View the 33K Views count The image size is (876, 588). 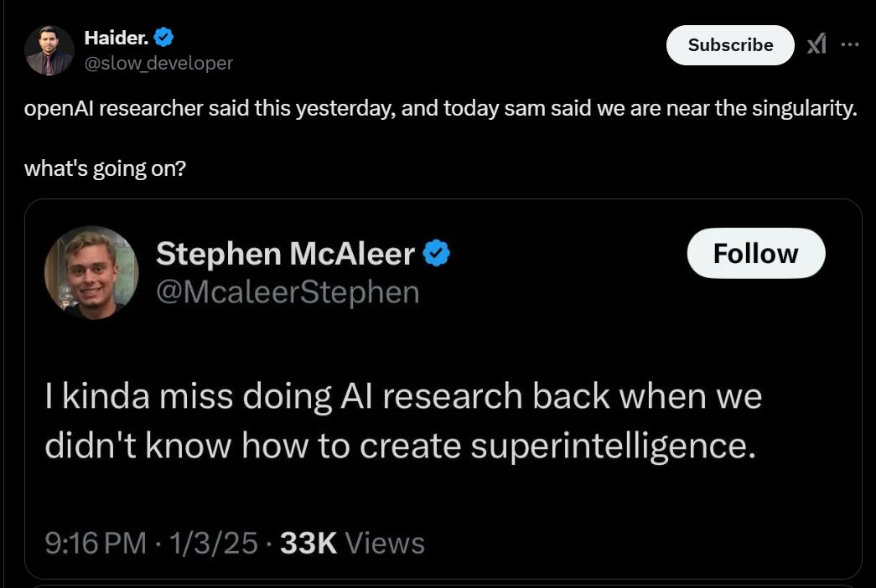tap(352, 543)
